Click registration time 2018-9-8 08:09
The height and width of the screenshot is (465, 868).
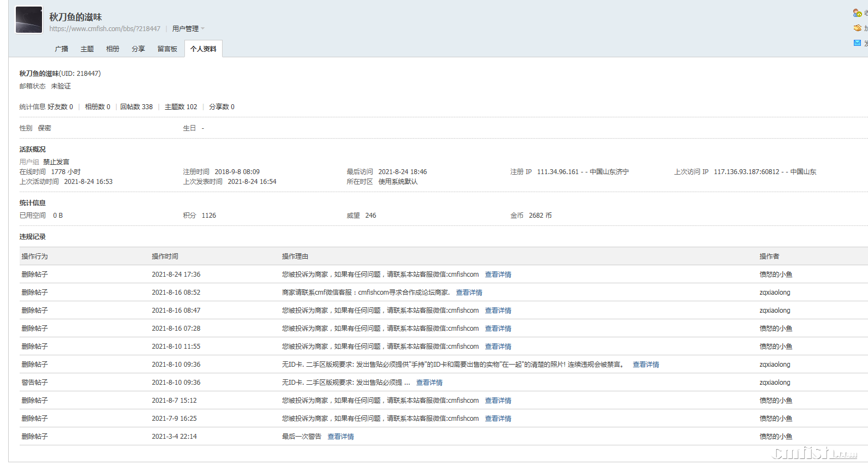coord(237,172)
